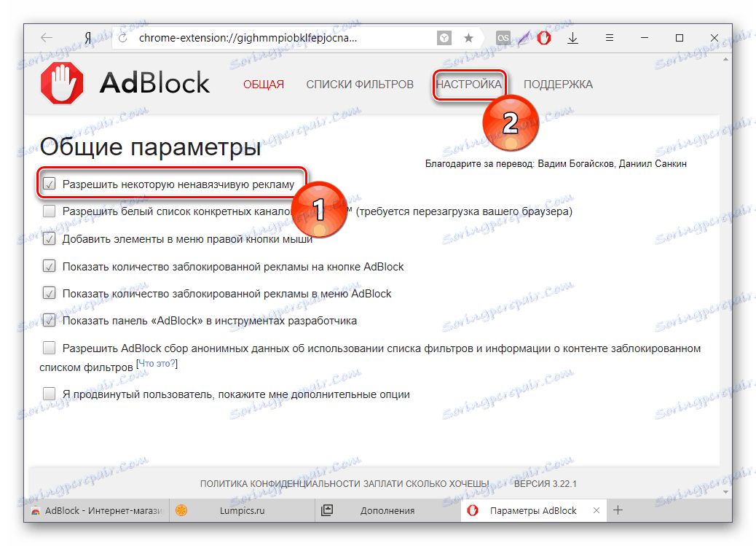Toggle 'Добавить элементы в меню правой кнопки' checkbox
This screenshot has height=546, width=756.
50,238
